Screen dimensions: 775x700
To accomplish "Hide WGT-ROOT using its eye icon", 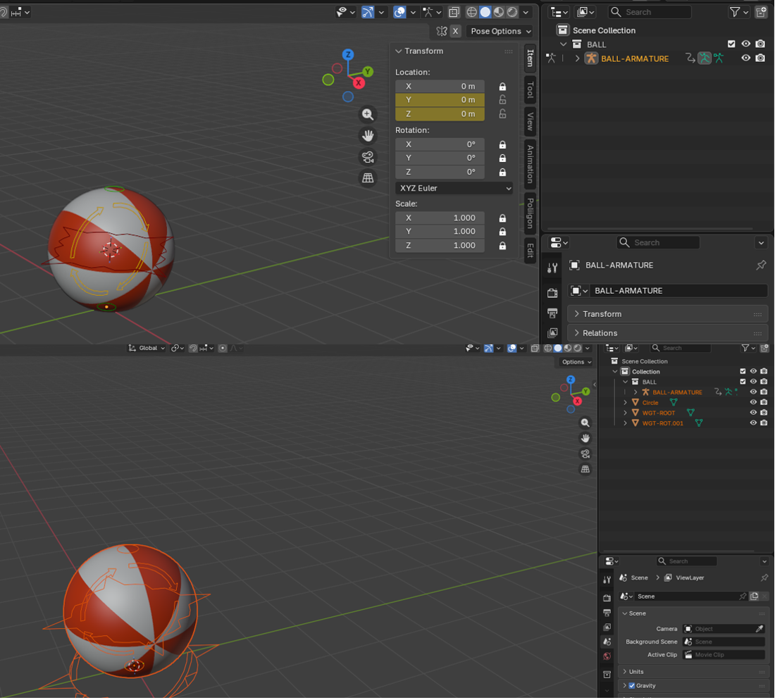I will 753,413.
